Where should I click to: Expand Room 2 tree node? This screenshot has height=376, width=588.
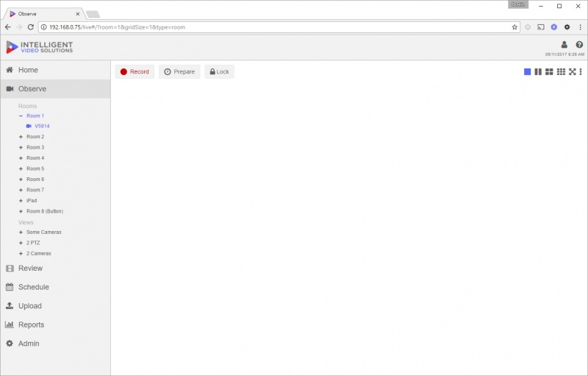point(21,137)
